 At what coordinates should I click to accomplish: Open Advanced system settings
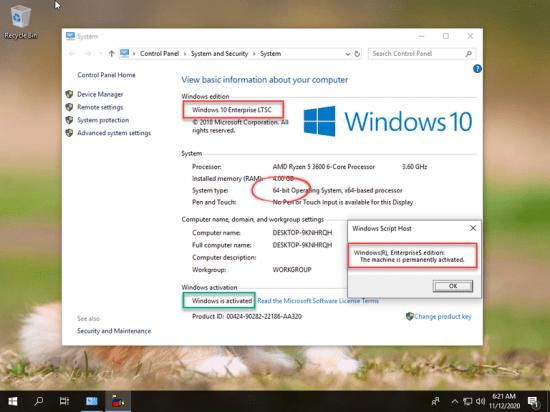pyautogui.click(x=114, y=133)
